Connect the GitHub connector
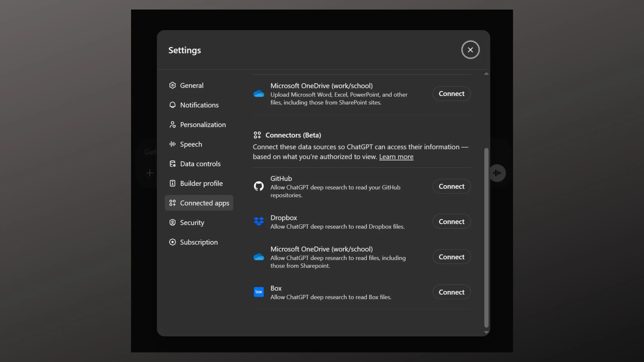 coord(451,186)
